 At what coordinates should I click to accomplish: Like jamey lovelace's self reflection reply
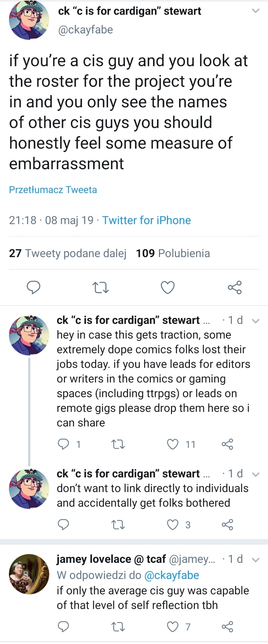(x=173, y=626)
